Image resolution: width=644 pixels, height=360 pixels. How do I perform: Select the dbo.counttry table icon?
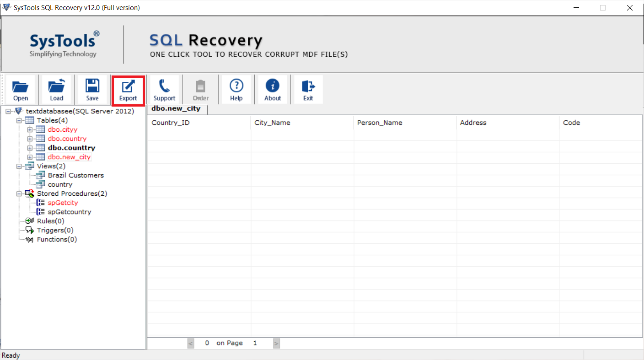click(41, 148)
